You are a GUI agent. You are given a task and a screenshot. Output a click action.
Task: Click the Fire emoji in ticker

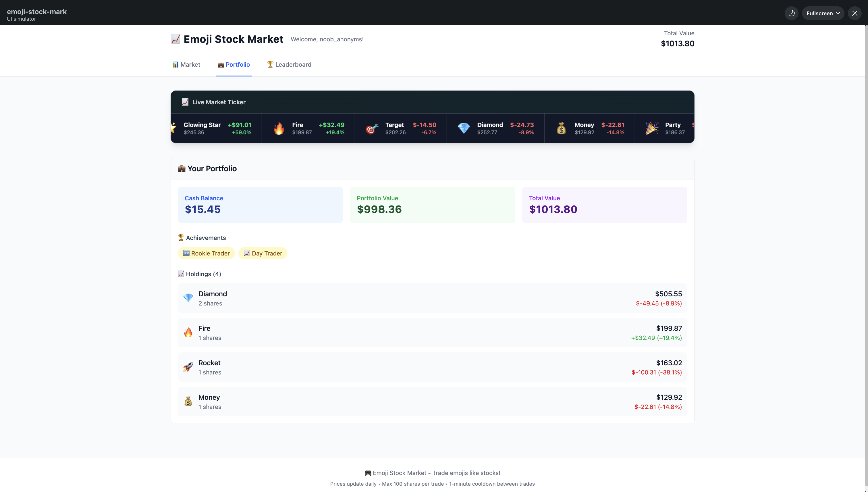point(279,128)
